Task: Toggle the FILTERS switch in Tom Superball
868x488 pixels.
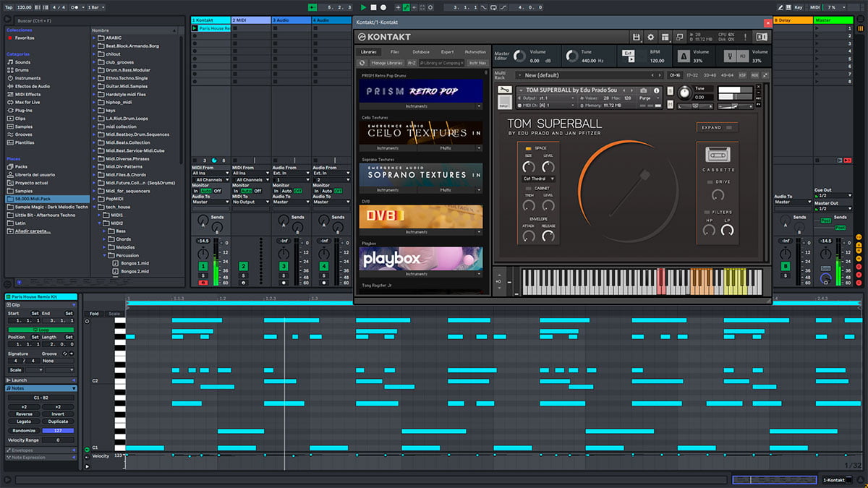Action: (x=708, y=212)
